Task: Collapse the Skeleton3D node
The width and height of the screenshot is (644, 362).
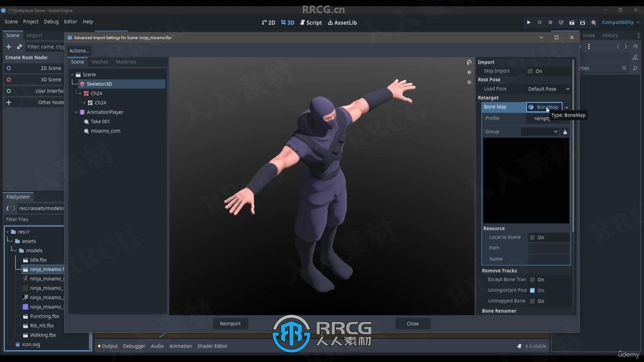Action: click(76, 84)
